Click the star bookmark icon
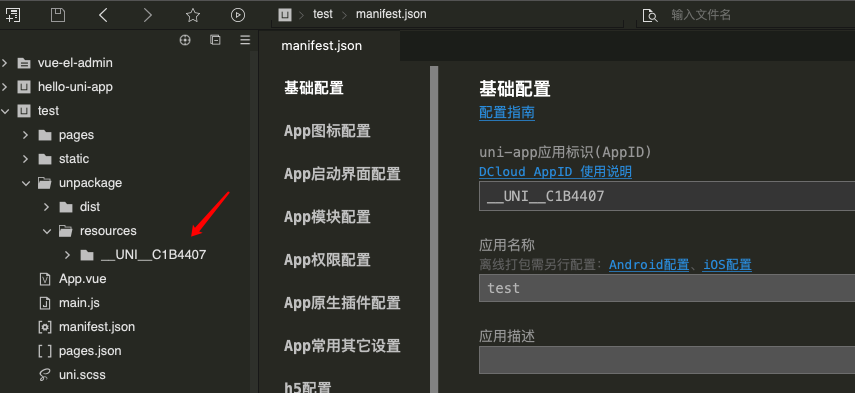 click(x=192, y=15)
